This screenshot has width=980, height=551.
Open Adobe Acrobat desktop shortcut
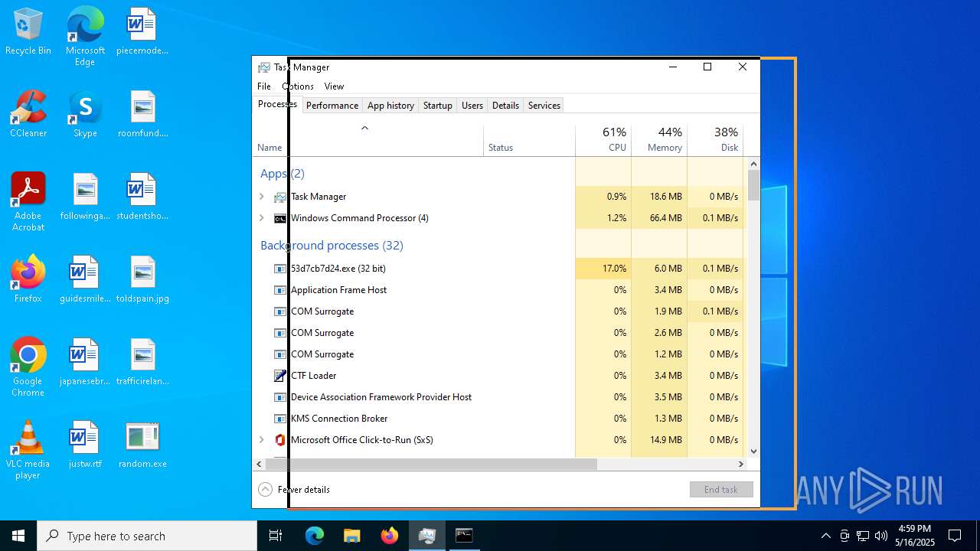[28, 203]
